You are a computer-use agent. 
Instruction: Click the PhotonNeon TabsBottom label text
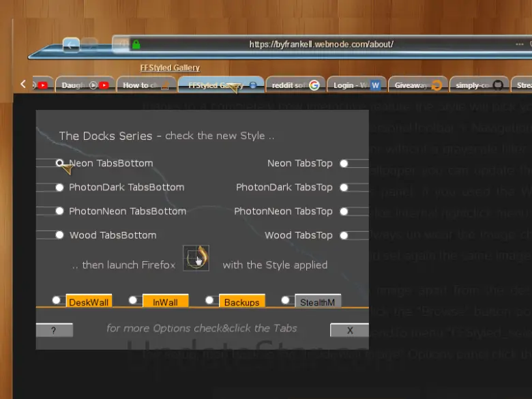[128, 211]
